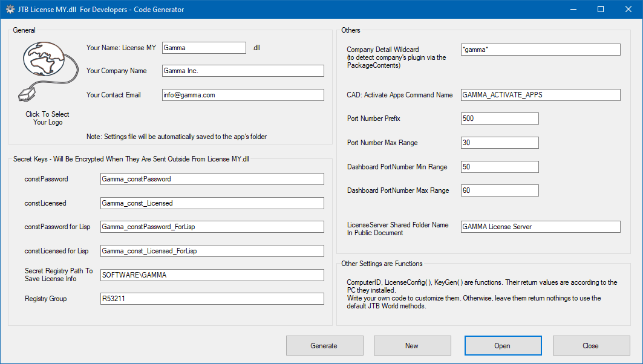
Task: Maximize the Code Generator window
Action: 601,10
